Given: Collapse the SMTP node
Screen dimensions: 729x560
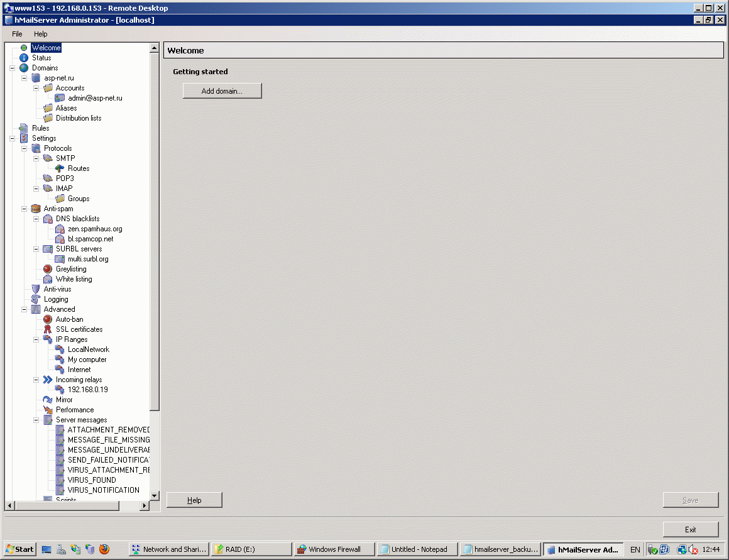Looking at the screenshot, I should [x=36, y=158].
